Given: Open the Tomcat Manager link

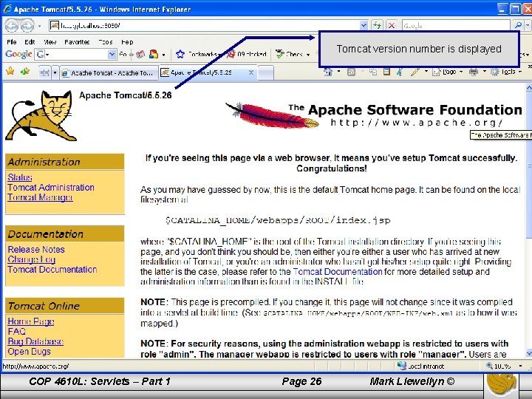Looking at the screenshot, I should pos(40,197).
